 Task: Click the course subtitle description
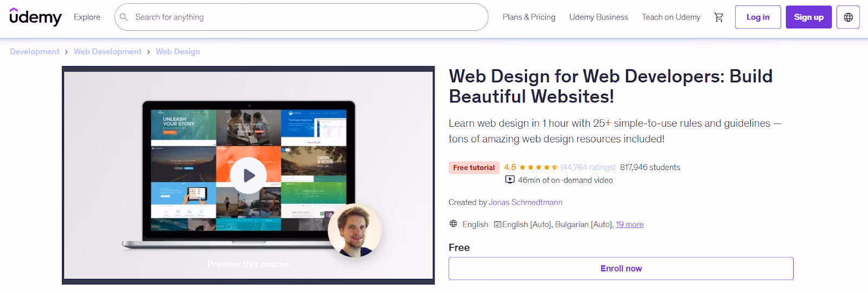(x=615, y=131)
